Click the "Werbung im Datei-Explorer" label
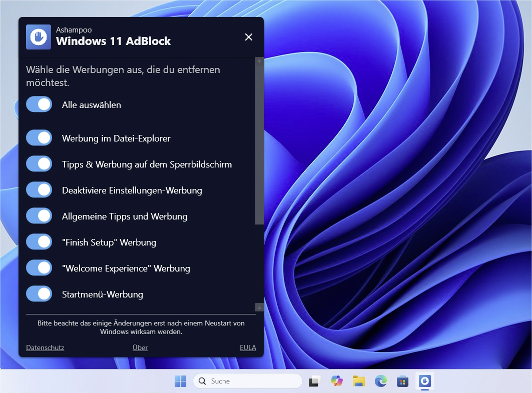 116,138
